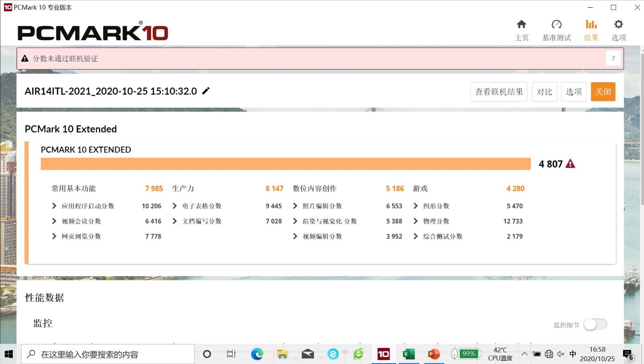Click 查看联机结果 button

click(x=499, y=92)
